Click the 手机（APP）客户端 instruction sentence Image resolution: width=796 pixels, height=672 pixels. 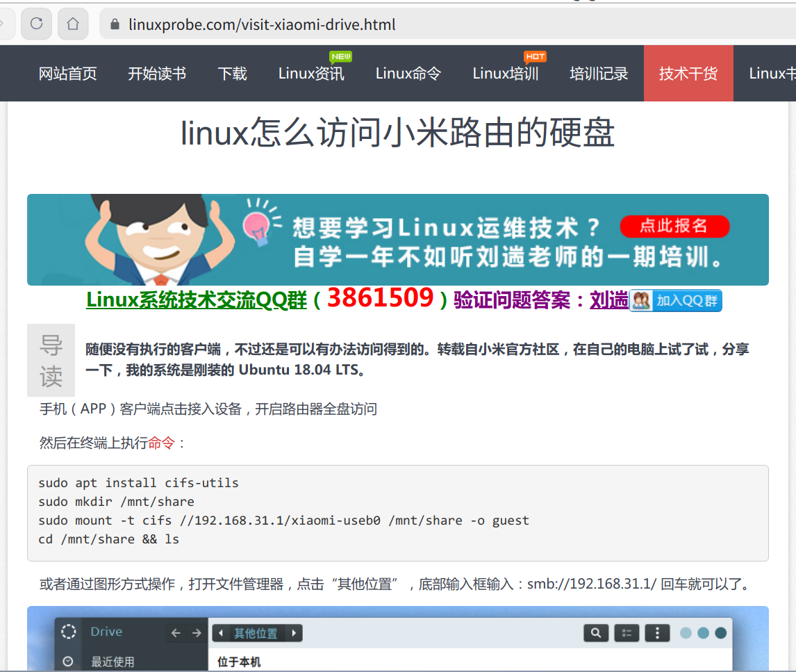(208, 409)
